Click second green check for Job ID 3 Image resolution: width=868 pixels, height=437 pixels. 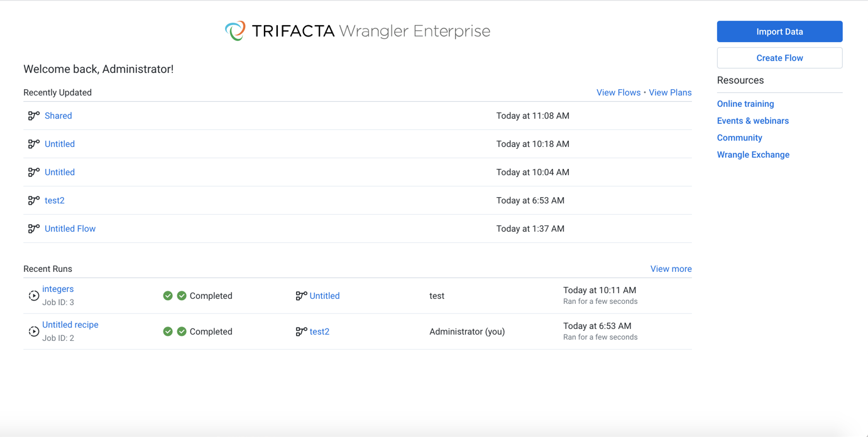[182, 296]
